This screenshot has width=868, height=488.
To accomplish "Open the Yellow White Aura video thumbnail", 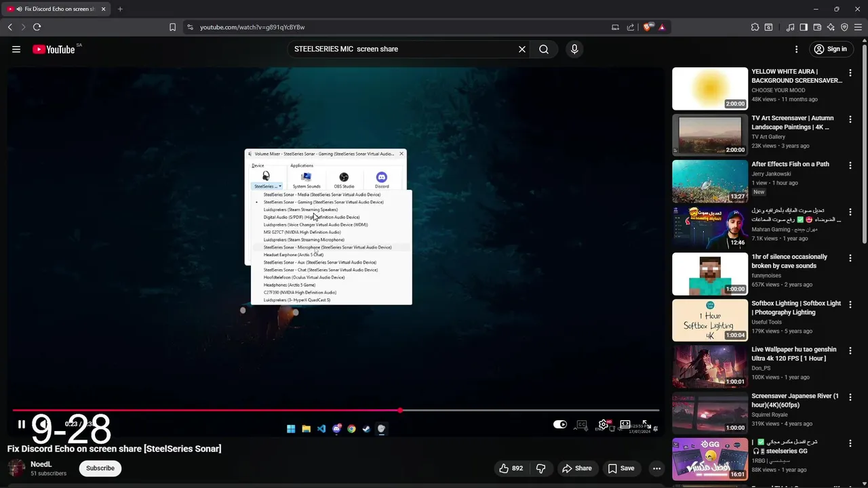I will tap(710, 89).
